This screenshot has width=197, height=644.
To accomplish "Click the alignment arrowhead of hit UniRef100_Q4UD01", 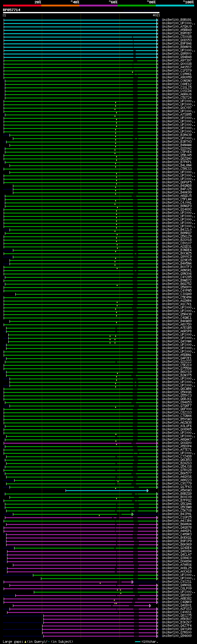I will point(150,606).
